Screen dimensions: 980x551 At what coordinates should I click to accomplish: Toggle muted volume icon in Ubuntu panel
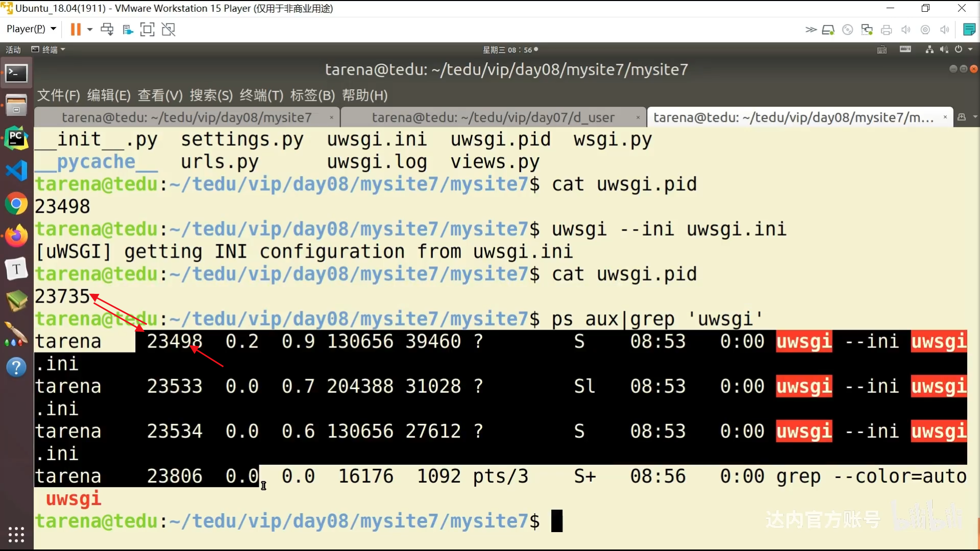(x=944, y=49)
